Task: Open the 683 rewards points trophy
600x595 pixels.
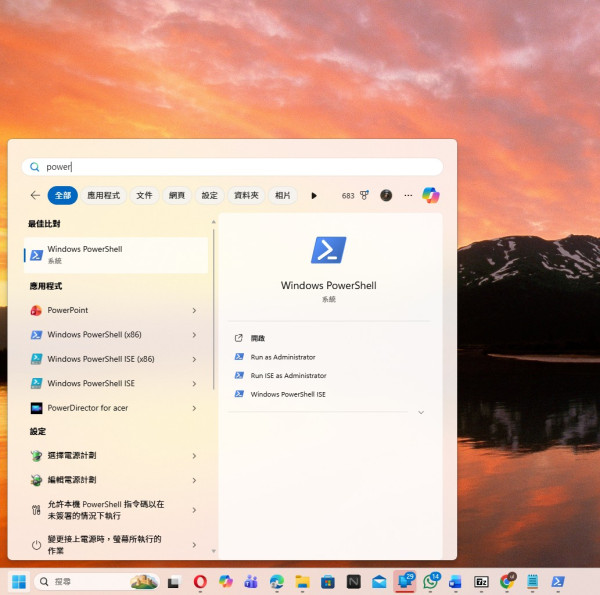Action: point(355,196)
